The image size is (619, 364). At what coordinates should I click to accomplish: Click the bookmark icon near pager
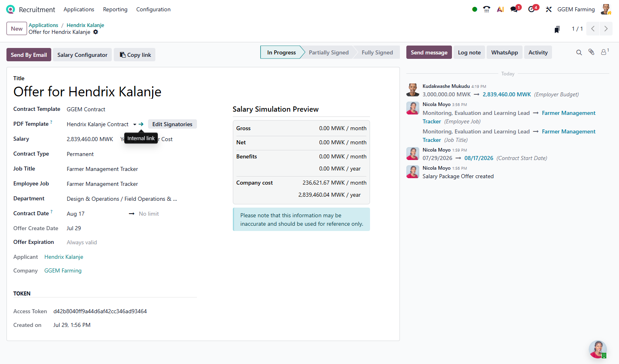tap(557, 29)
